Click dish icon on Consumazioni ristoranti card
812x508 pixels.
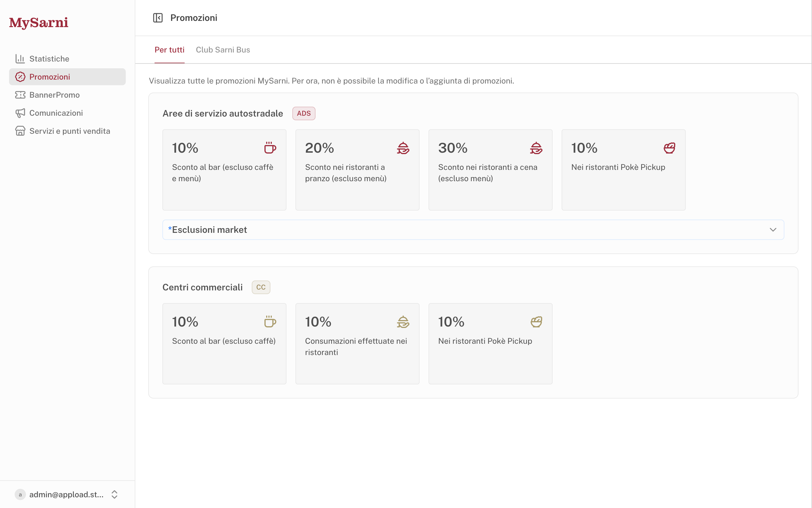click(x=403, y=321)
